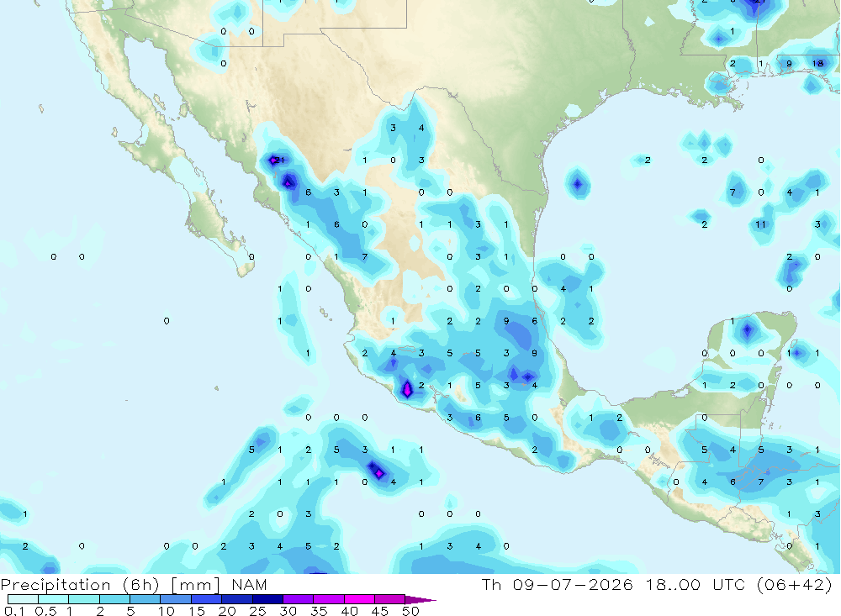Click the 20–25 mm legend color box
This screenshot has height=616, width=841.
point(237,599)
